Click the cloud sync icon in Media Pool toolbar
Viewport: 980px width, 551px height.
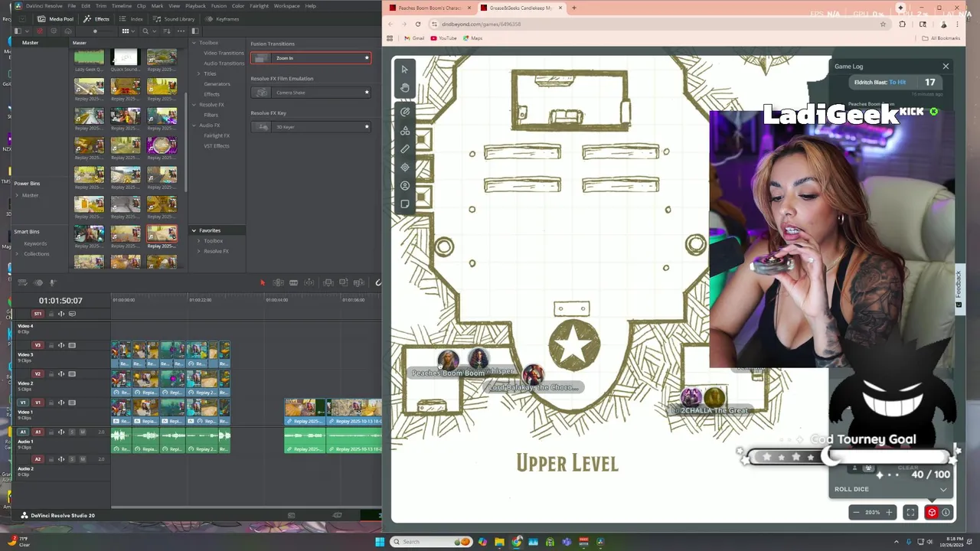tap(68, 31)
